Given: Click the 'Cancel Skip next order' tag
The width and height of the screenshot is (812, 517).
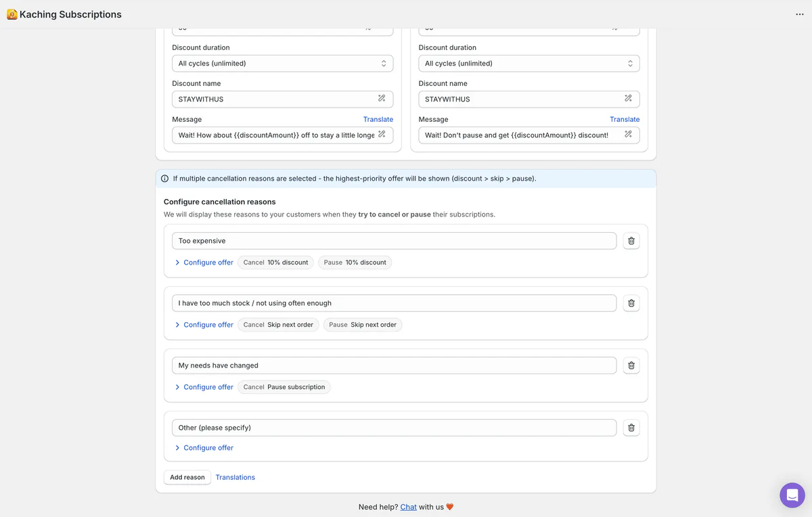Looking at the screenshot, I should (278, 325).
